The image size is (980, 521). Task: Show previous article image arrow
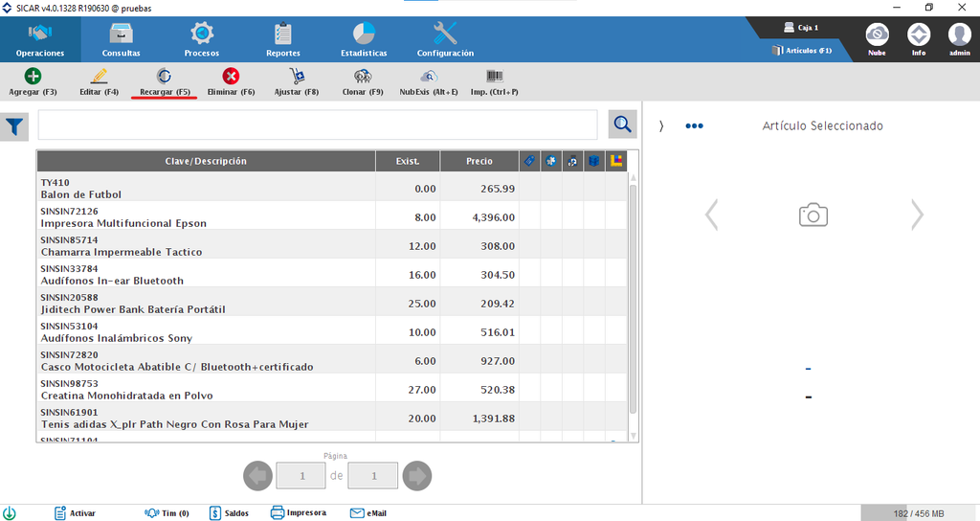pyautogui.click(x=711, y=215)
